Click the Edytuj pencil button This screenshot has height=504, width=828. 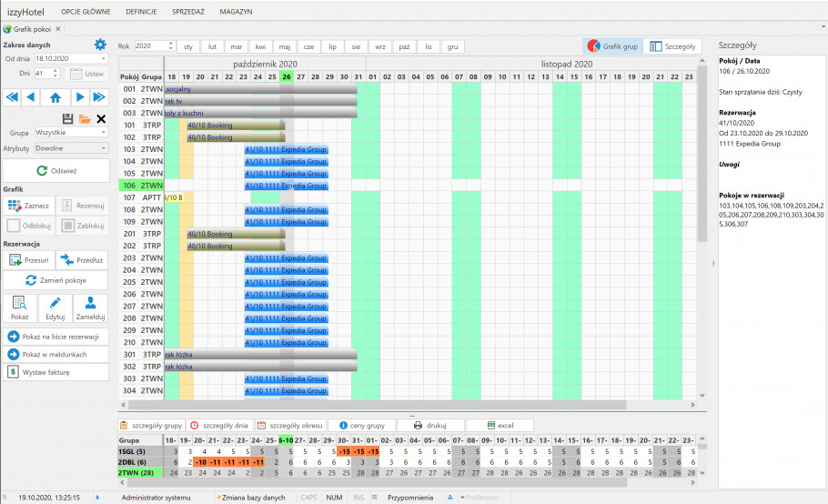[56, 307]
